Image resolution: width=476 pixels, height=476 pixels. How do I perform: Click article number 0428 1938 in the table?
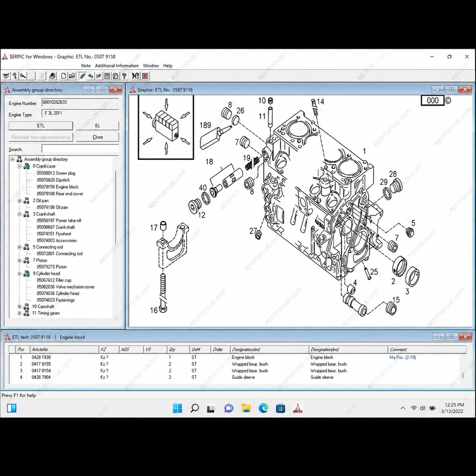(x=41, y=357)
